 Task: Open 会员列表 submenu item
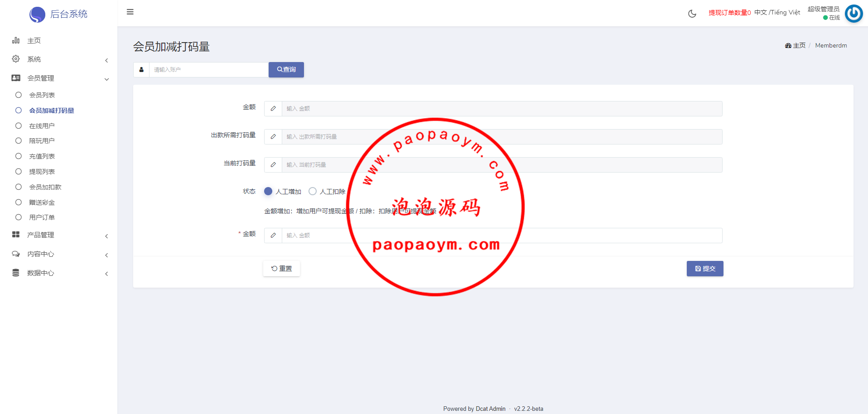click(x=42, y=95)
